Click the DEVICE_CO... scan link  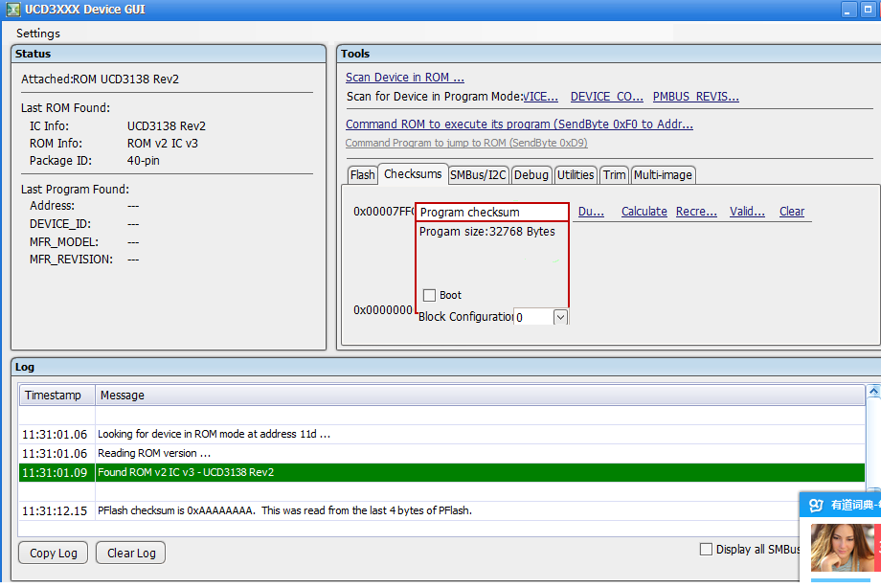[x=606, y=97]
